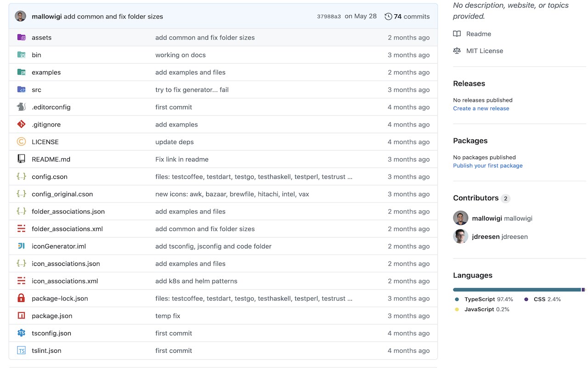Click the purple assets folder icon
This screenshot has height=368, width=588.
[21, 37]
